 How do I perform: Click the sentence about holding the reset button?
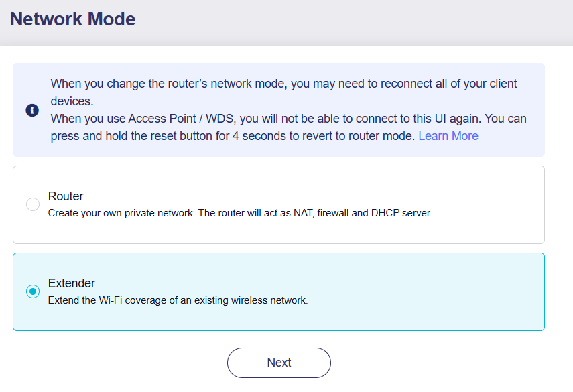[228, 136]
